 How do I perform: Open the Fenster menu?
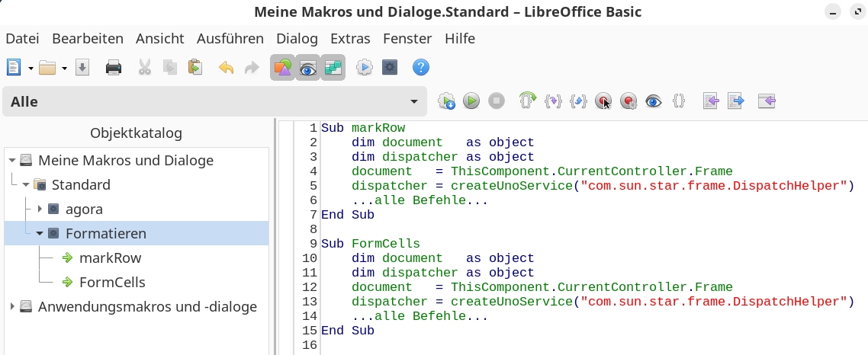point(407,39)
